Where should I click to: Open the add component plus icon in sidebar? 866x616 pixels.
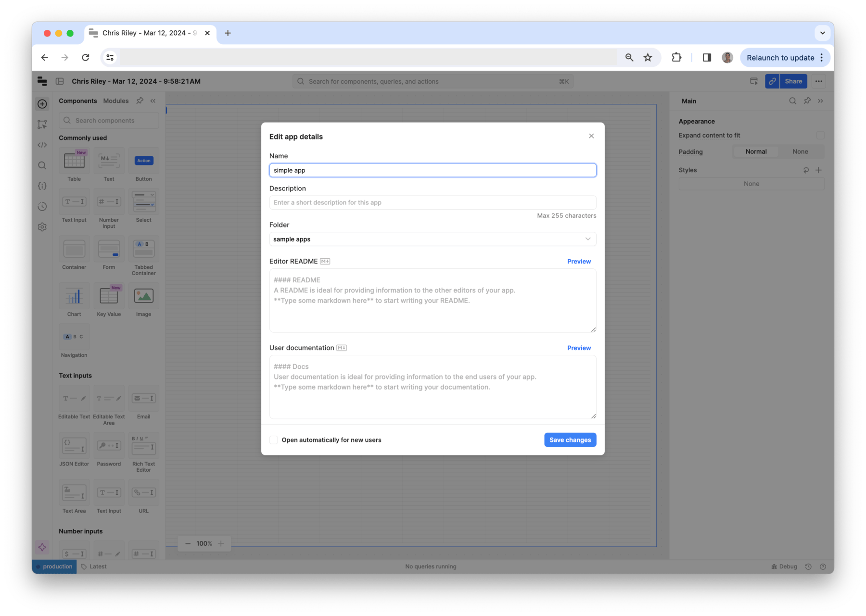point(42,104)
